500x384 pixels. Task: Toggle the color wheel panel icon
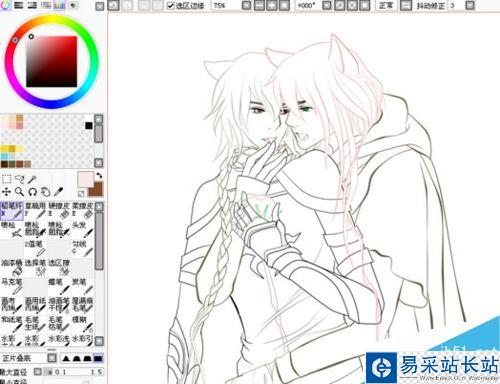click(x=6, y=5)
